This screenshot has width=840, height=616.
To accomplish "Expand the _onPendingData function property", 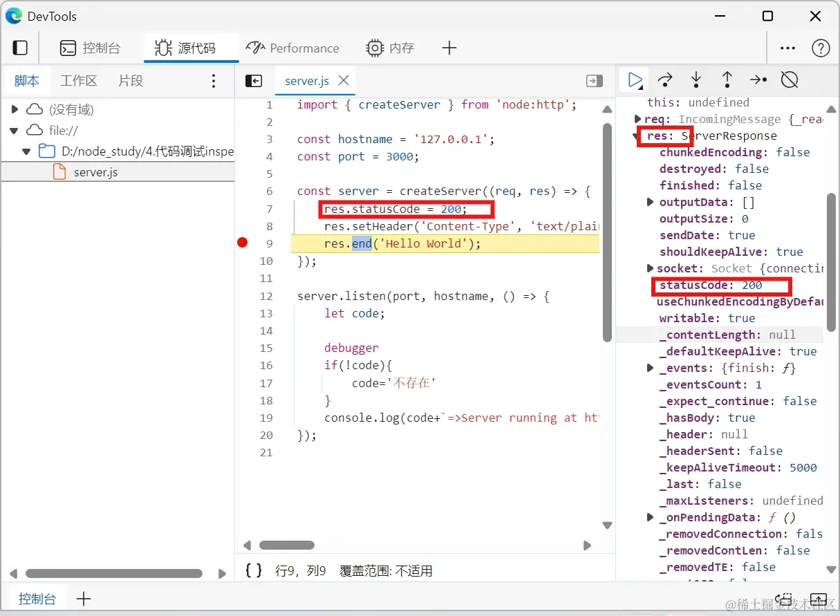I will coord(650,517).
